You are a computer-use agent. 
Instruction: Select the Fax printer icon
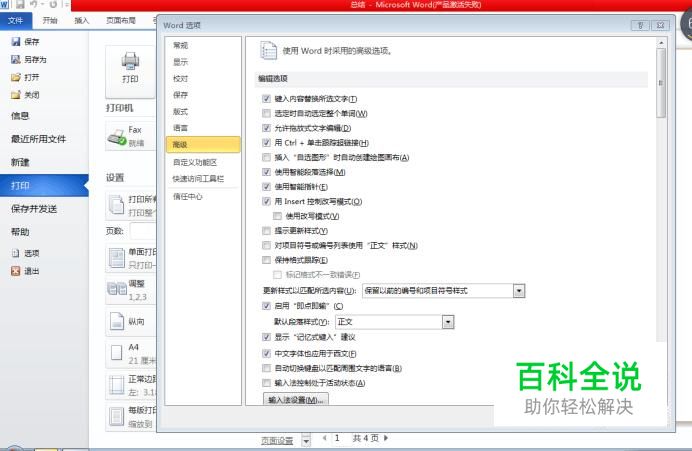click(x=117, y=137)
